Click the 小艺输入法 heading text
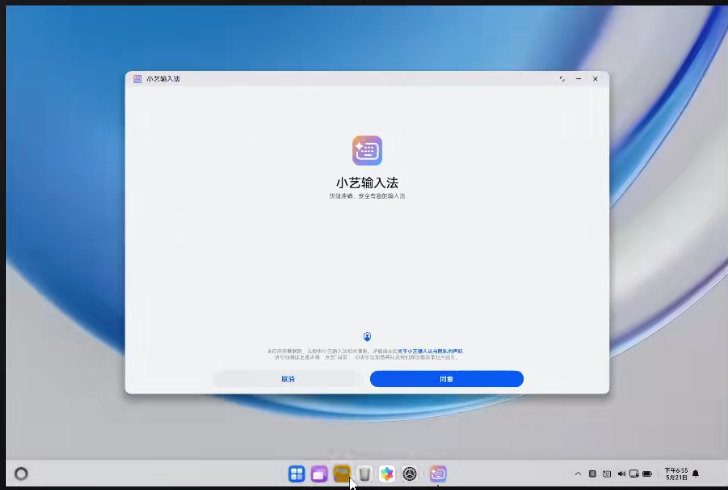Image resolution: width=728 pixels, height=490 pixels. click(x=367, y=183)
